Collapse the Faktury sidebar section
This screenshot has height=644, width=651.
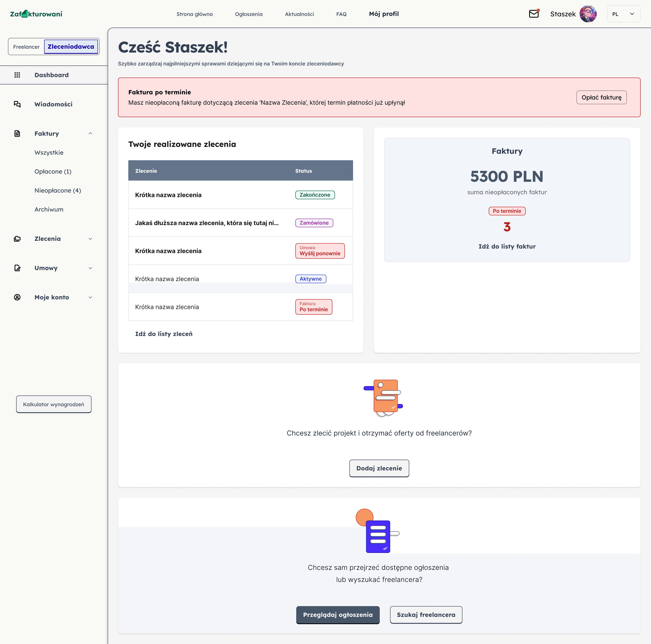[x=90, y=134]
